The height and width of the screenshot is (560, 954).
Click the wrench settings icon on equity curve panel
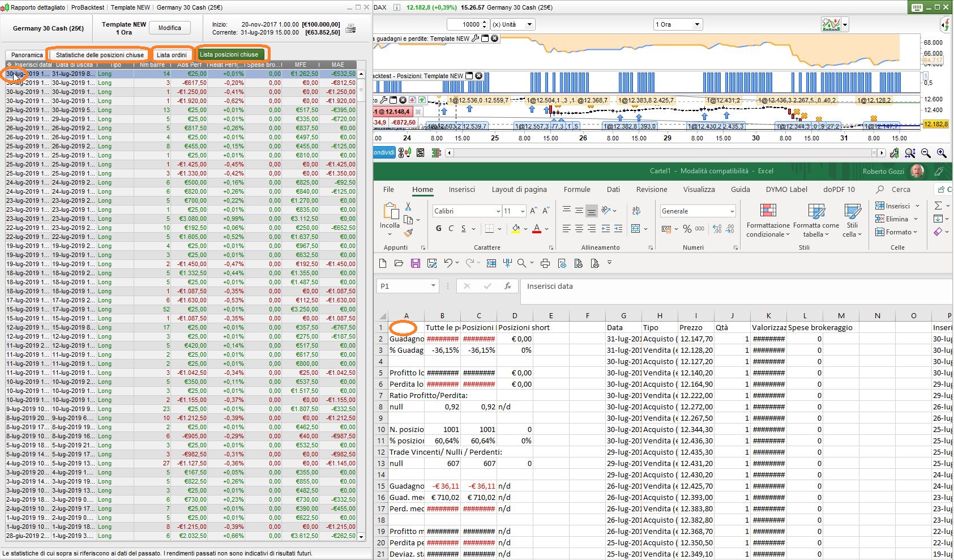(x=476, y=39)
